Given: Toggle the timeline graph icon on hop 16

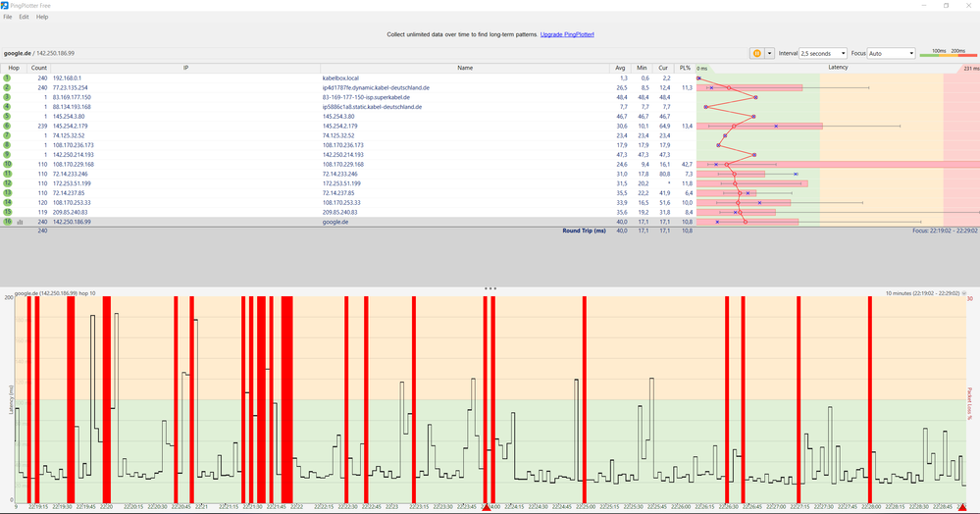Looking at the screenshot, I should click(x=20, y=222).
